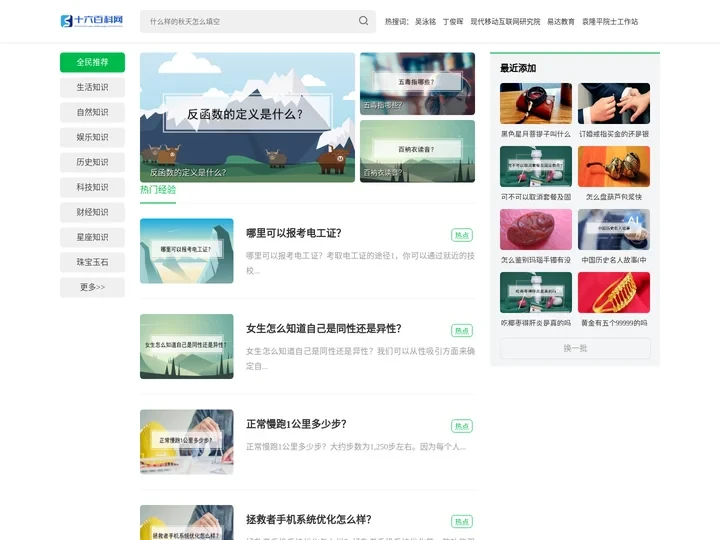Click 热点 tag beside 电工证 article

461,235
